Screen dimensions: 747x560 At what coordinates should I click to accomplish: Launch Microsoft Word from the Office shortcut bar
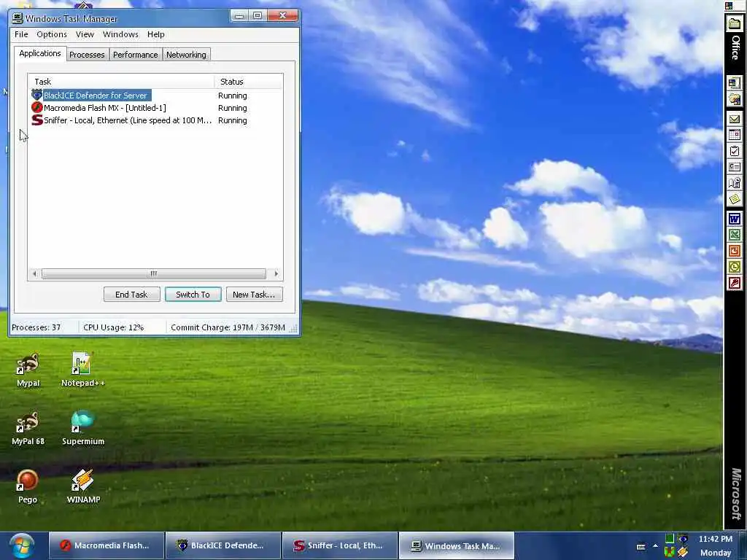click(735, 219)
